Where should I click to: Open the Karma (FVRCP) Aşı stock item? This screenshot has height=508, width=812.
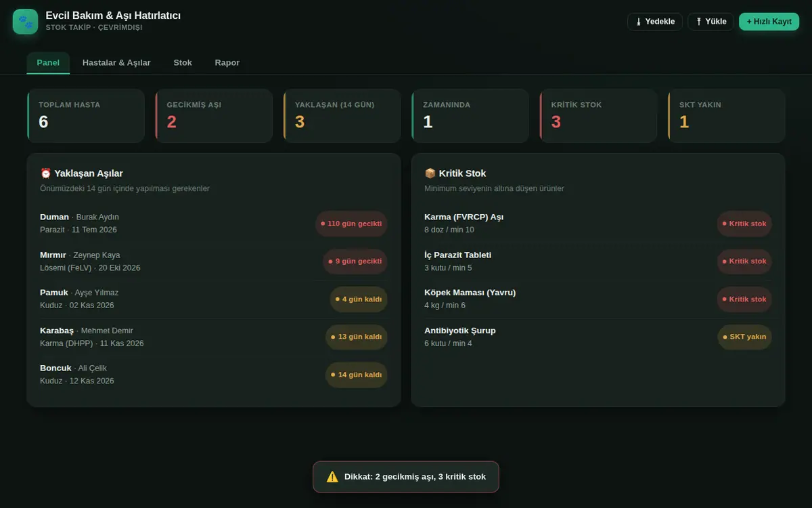598,224
